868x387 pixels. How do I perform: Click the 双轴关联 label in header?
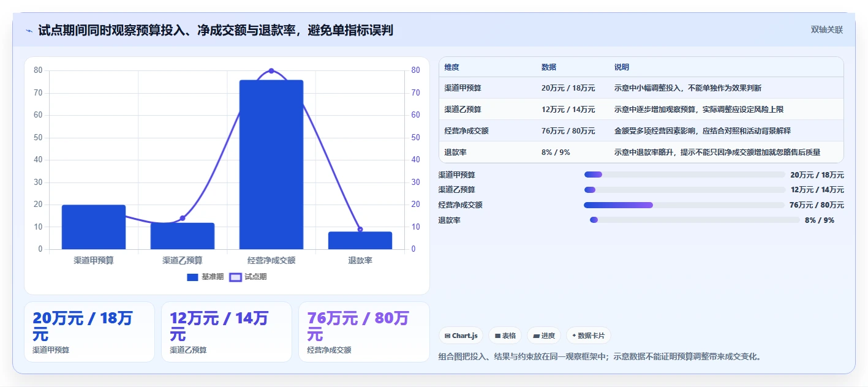[827, 30]
